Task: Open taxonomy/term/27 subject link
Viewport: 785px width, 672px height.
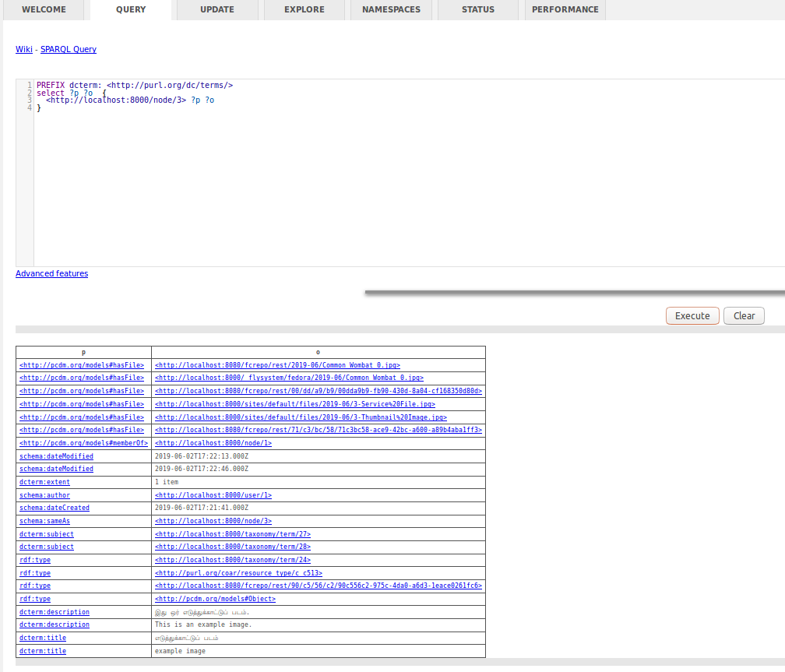Action: pyautogui.click(x=233, y=533)
